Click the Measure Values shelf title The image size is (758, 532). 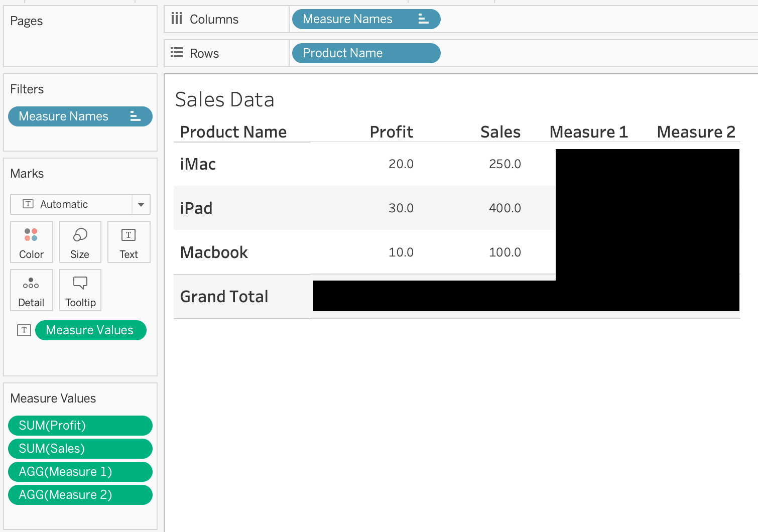(53, 398)
